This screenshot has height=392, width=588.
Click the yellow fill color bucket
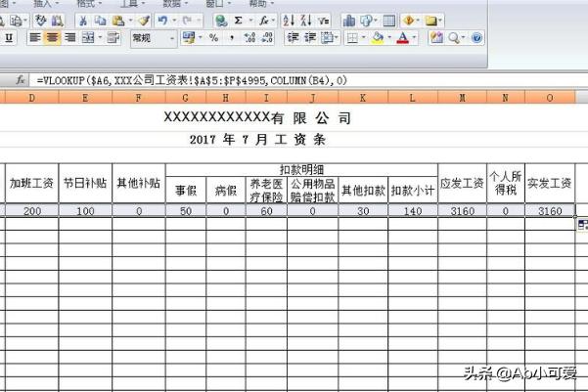pos(377,38)
